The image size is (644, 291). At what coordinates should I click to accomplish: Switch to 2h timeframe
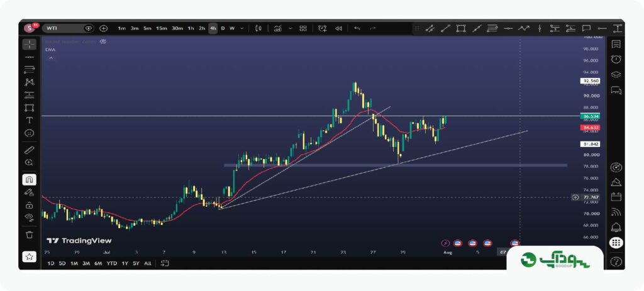click(202, 28)
